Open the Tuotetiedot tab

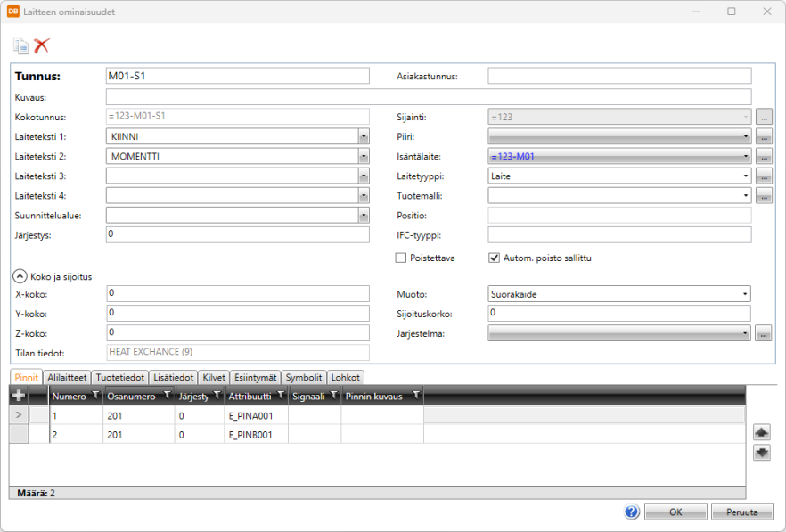119,378
